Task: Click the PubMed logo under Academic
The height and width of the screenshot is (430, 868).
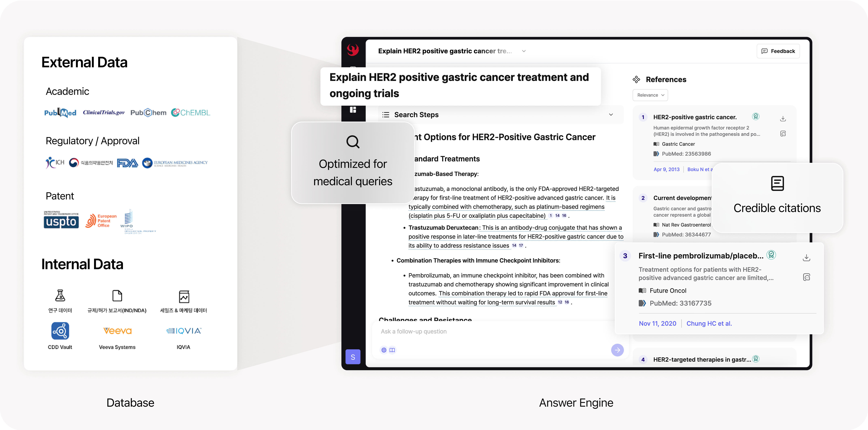Action: [x=60, y=113]
